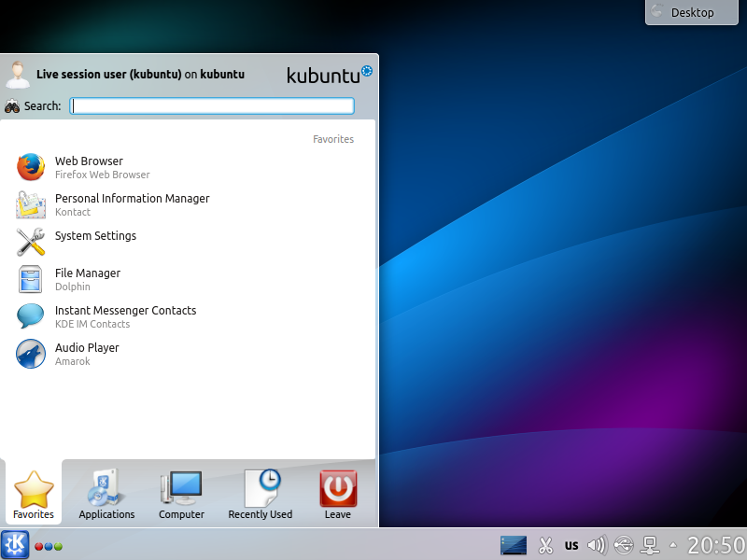Click the 'us' keyboard layout indicator
747x560 pixels.
click(x=571, y=546)
